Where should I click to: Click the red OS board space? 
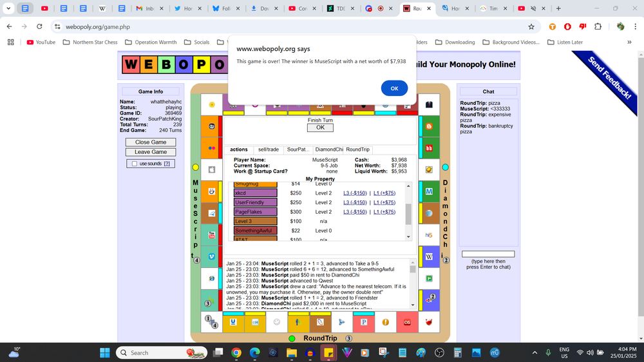407,322
